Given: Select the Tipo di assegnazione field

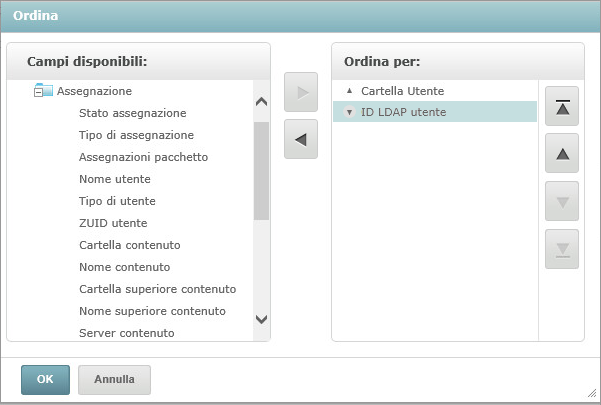Looking at the screenshot, I should (136, 135).
